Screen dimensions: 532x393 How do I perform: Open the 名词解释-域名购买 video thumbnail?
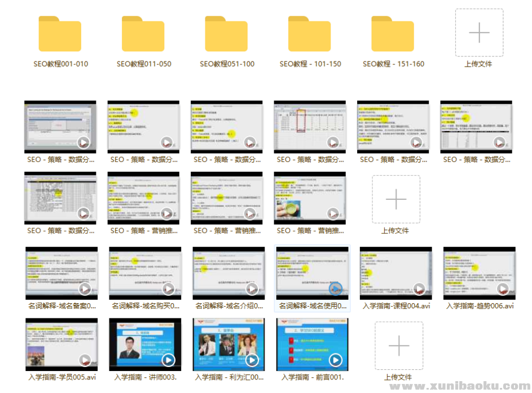145,273
